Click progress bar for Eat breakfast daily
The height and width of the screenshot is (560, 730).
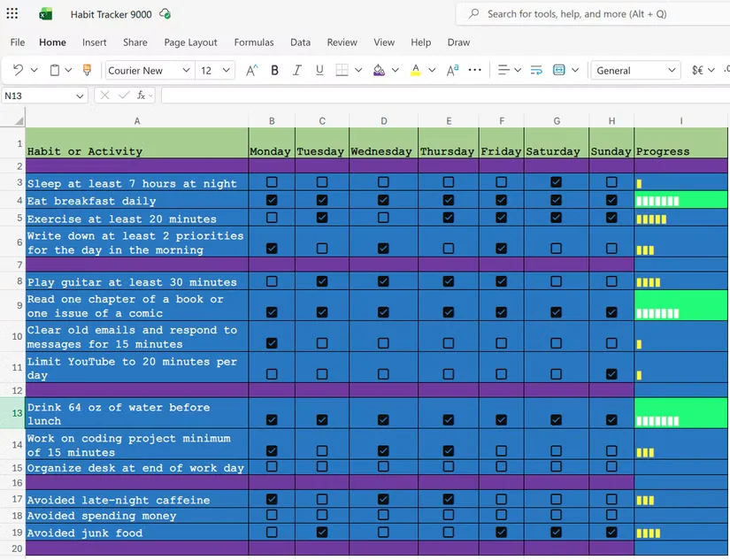tap(657, 201)
